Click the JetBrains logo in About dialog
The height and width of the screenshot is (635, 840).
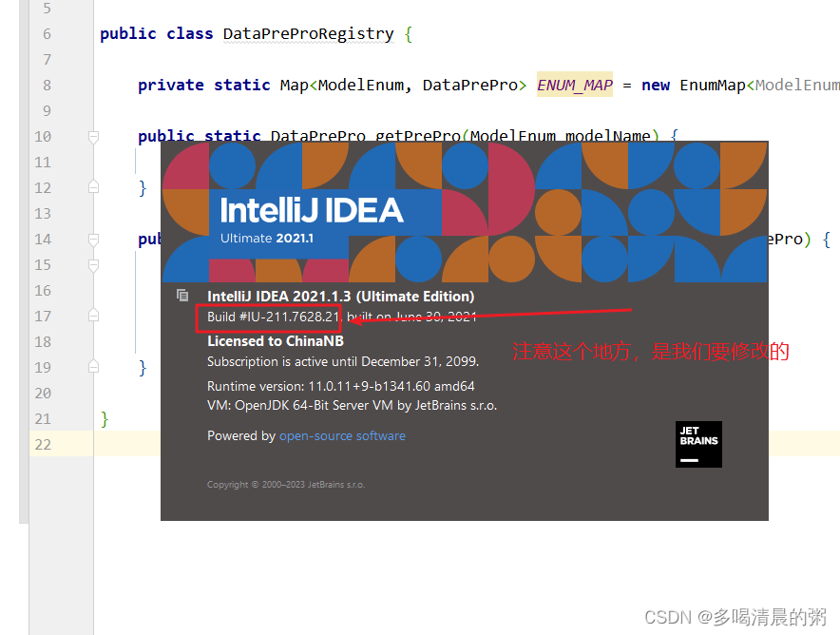click(x=698, y=444)
